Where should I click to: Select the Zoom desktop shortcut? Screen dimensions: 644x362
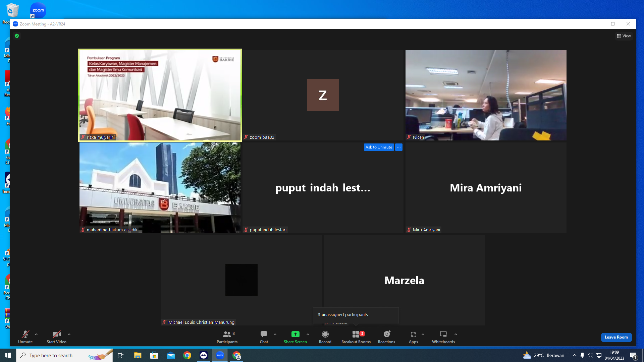click(x=38, y=10)
